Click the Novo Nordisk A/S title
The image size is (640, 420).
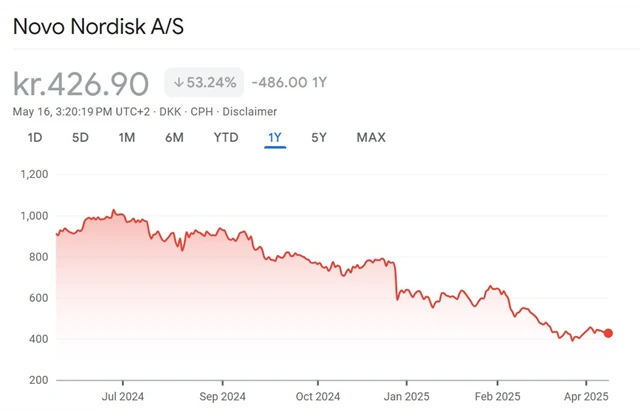pyautogui.click(x=98, y=27)
